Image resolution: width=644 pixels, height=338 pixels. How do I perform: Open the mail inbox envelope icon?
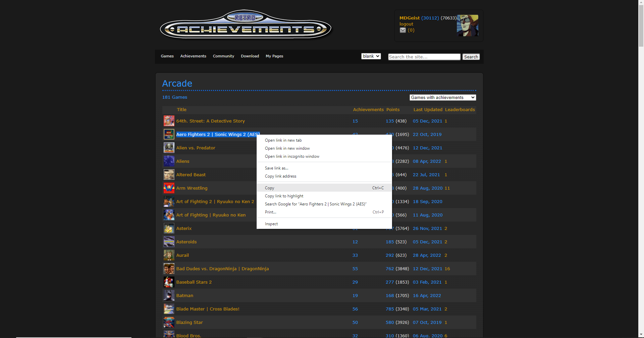tap(403, 30)
